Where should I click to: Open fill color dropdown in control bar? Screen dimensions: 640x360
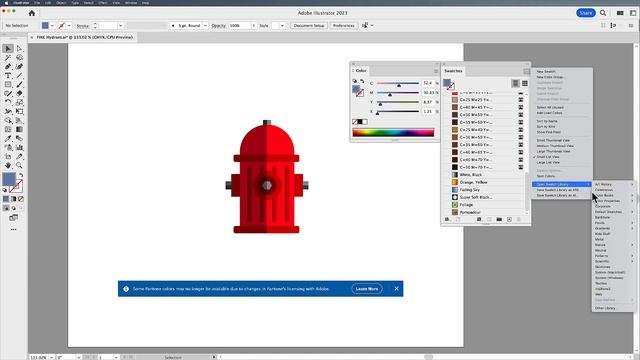[52, 26]
